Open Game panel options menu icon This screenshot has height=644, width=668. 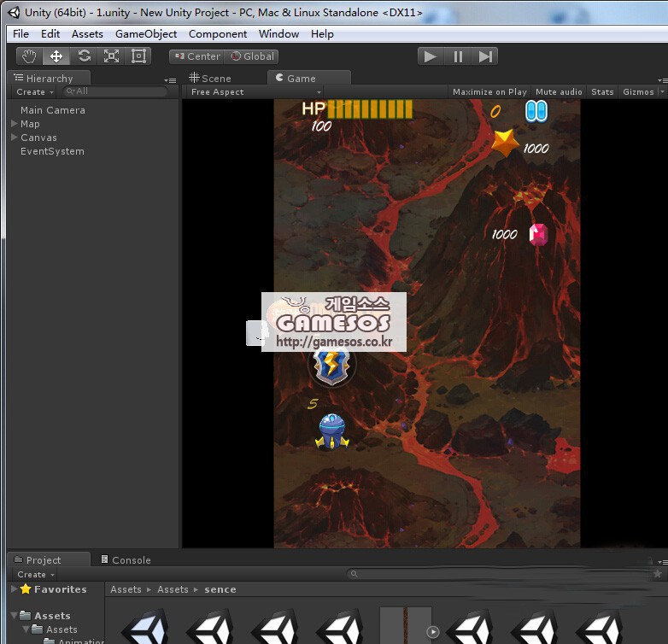point(662,80)
